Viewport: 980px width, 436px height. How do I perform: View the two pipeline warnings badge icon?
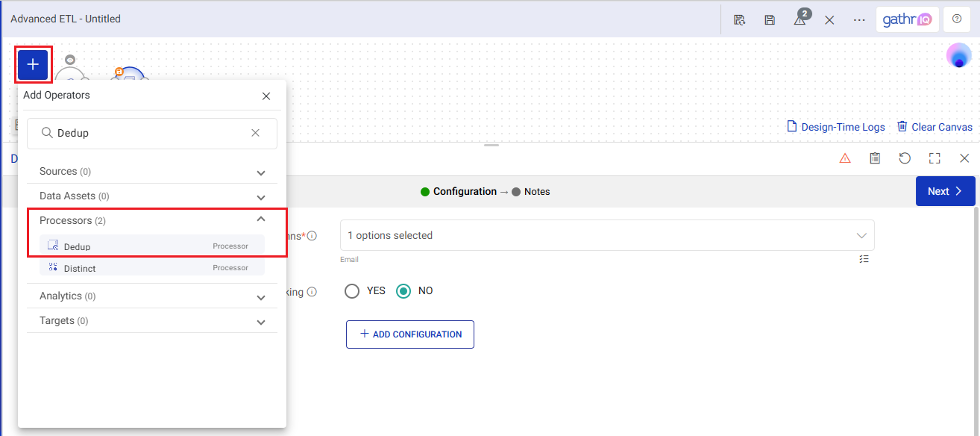click(x=800, y=19)
